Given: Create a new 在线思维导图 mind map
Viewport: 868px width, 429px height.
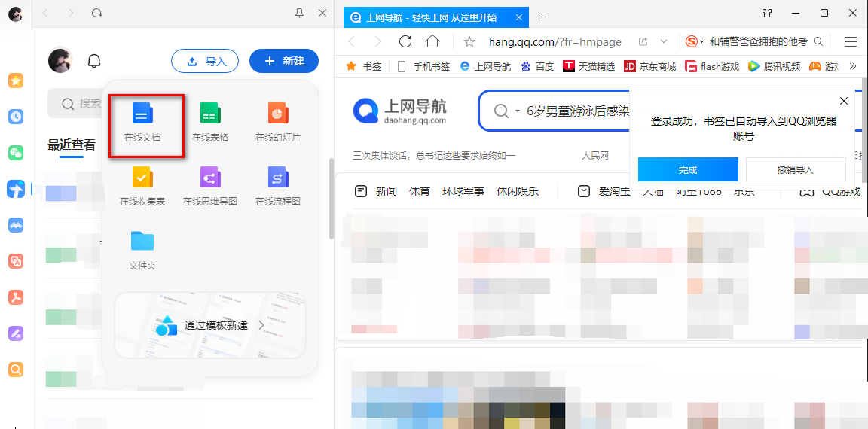Looking at the screenshot, I should 210,186.
